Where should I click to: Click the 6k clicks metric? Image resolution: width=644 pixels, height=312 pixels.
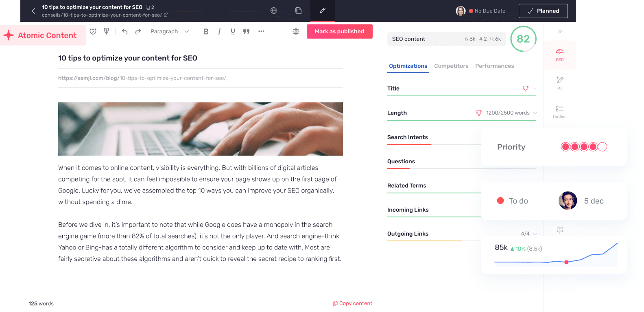tap(470, 39)
